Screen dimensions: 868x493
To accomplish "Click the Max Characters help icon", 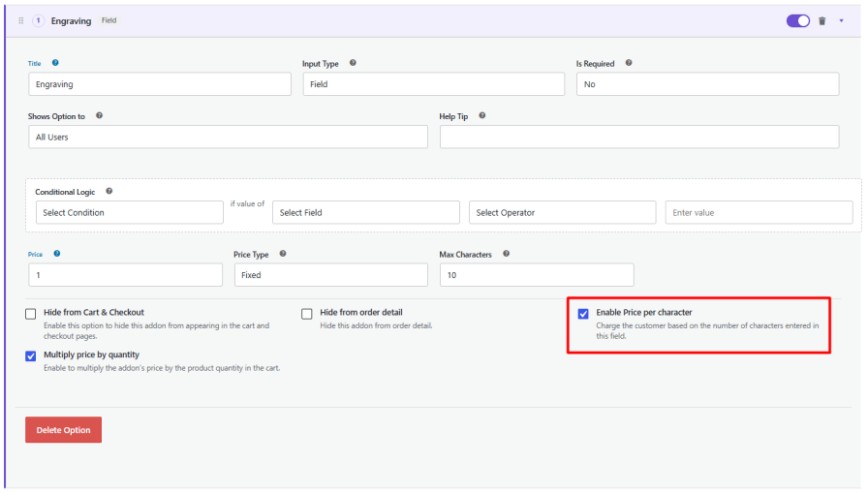I will tap(506, 254).
